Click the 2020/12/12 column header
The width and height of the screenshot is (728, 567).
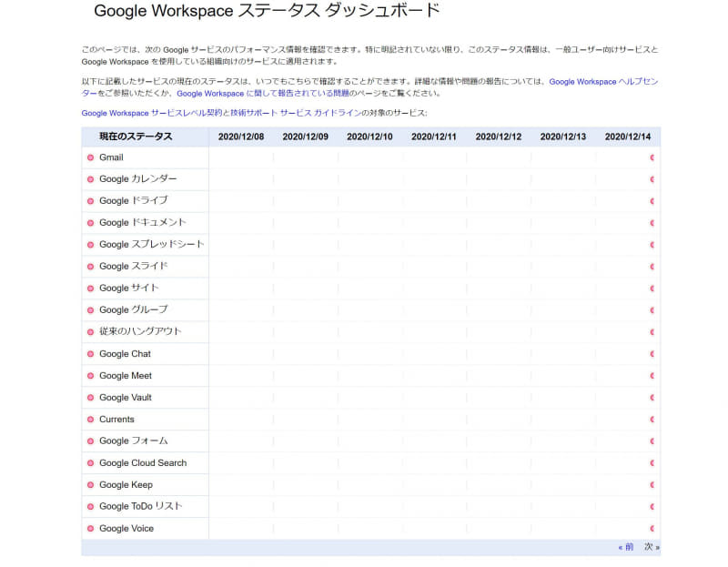pos(499,137)
